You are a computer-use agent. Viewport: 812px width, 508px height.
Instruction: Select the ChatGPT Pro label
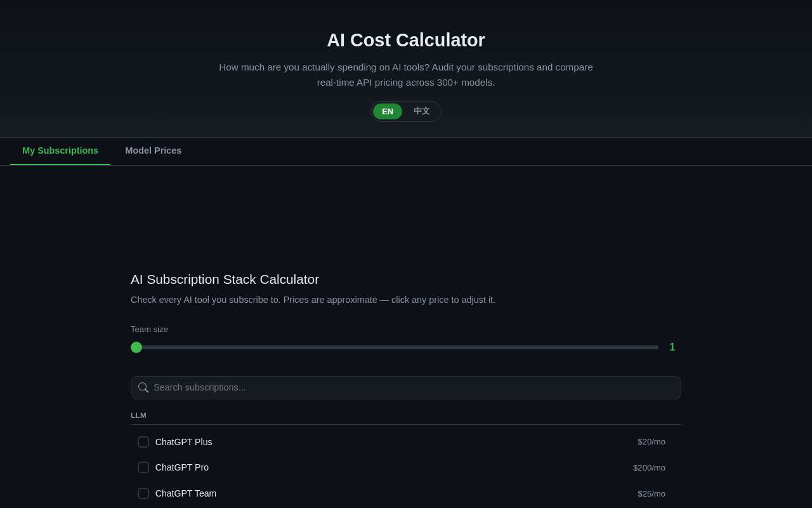(x=182, y=467)
